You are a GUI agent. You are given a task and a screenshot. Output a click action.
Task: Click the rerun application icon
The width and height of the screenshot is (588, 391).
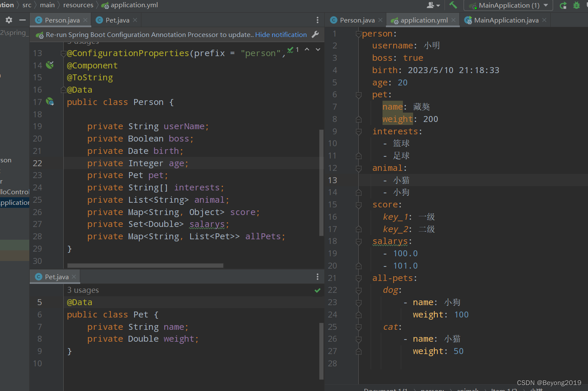pos(563,6)
